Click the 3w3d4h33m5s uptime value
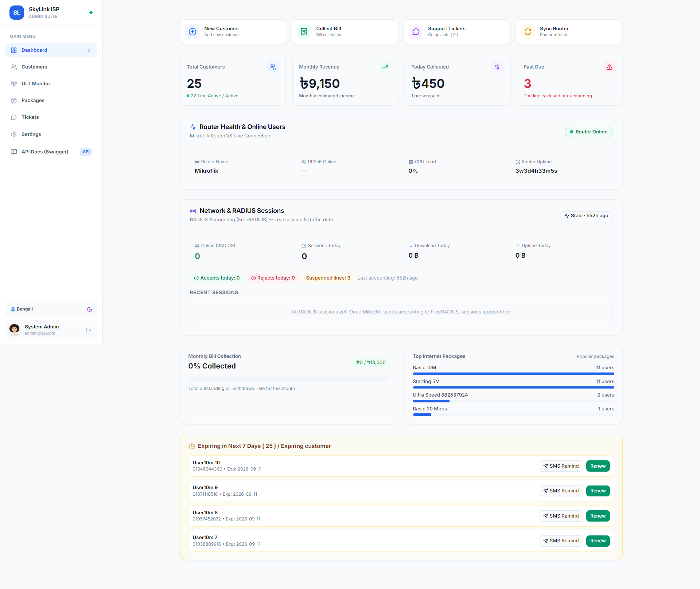The image size is (700, 589). coord(536,171)
